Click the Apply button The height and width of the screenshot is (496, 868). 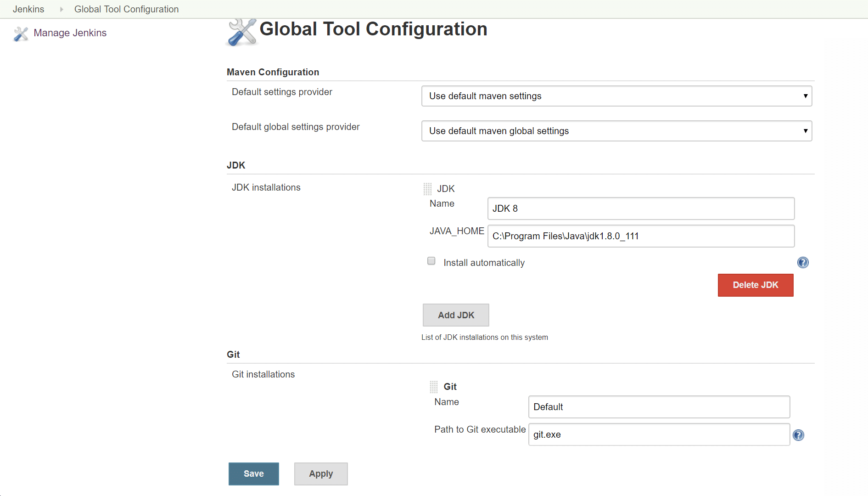tap(320, 473)
